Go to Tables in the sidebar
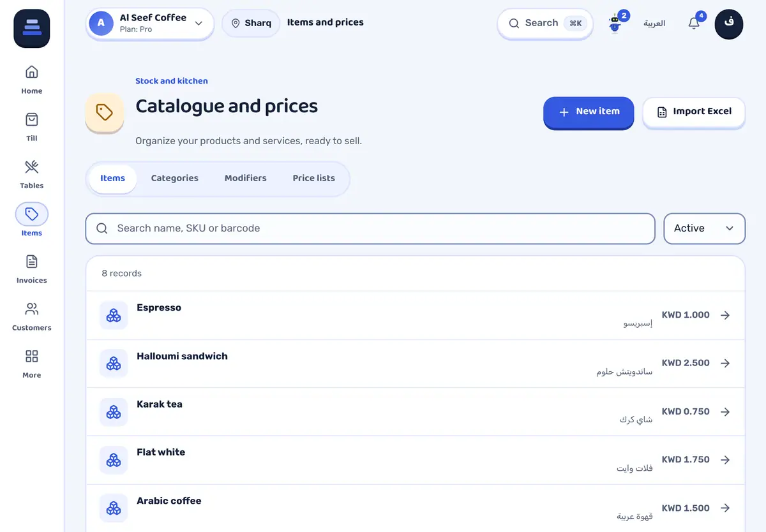 click(x=31, y=174)
